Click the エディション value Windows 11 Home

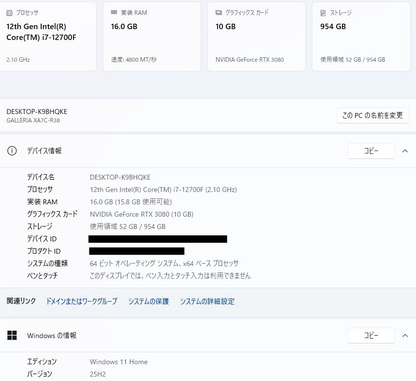click(119, 362)
